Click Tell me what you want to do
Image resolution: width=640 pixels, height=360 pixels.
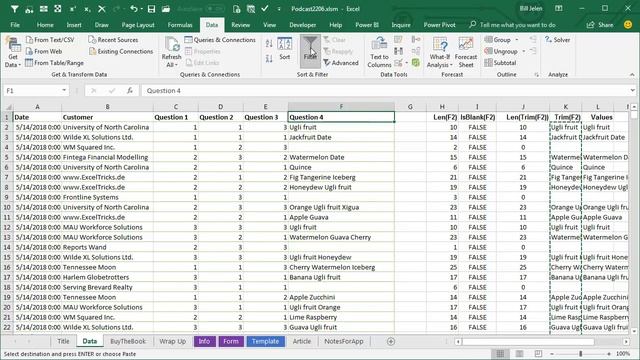(x=513, y=25)
